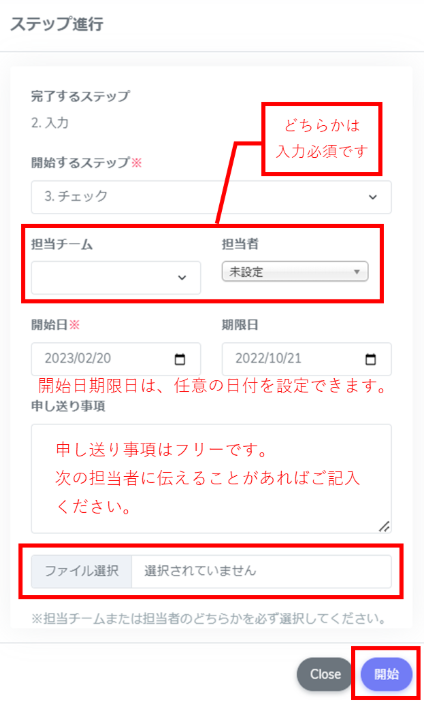Click the ステップ進行 dialog title
The height and width of the screenshot is (701, 424).
coord(57,24)
